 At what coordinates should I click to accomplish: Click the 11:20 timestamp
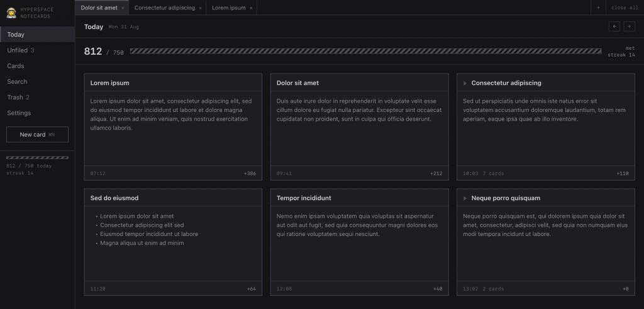pos(97,289)
